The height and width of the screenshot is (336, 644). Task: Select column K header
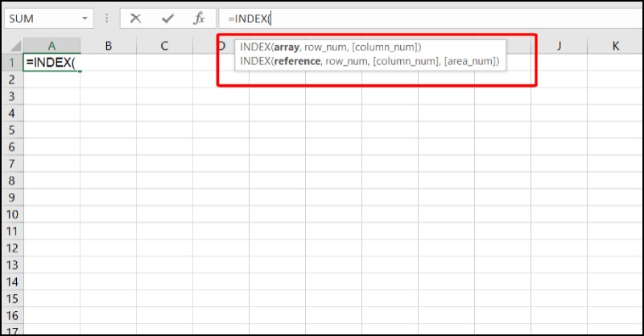point(615,47)
